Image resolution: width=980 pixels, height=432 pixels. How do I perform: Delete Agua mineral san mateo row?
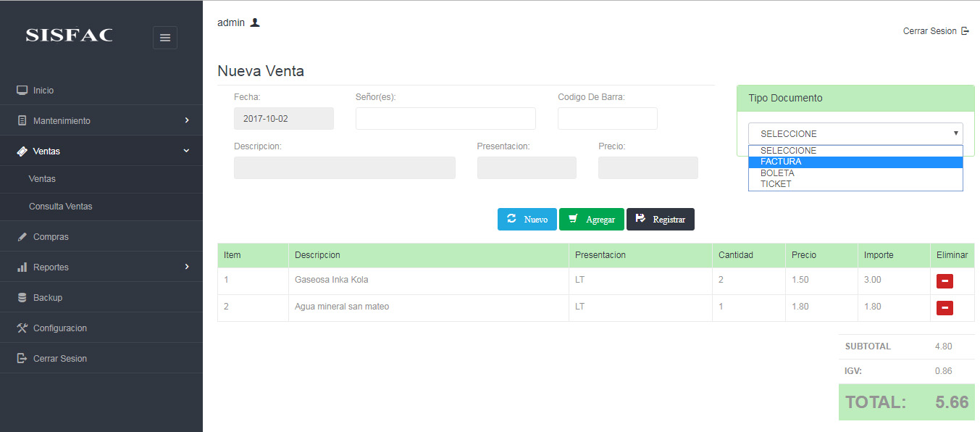(944, 307)
